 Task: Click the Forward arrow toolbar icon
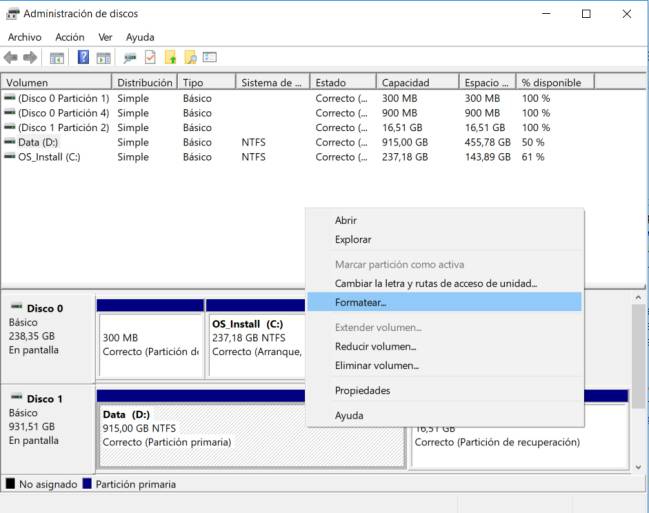[30, 58]
